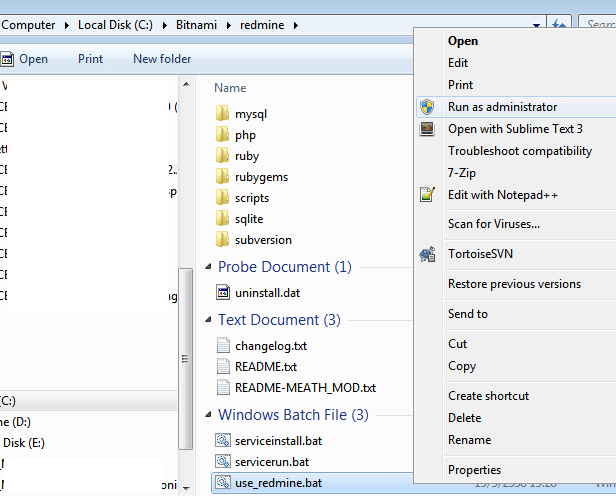Select Restore previous versions
Screen dimensions: 616x496
[515, 284]
